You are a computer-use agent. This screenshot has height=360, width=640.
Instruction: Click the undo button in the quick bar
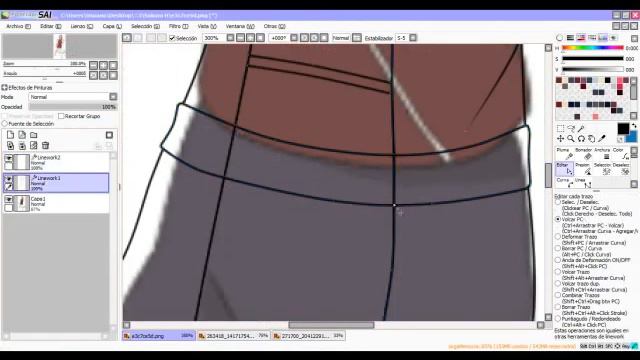(127, 38)
